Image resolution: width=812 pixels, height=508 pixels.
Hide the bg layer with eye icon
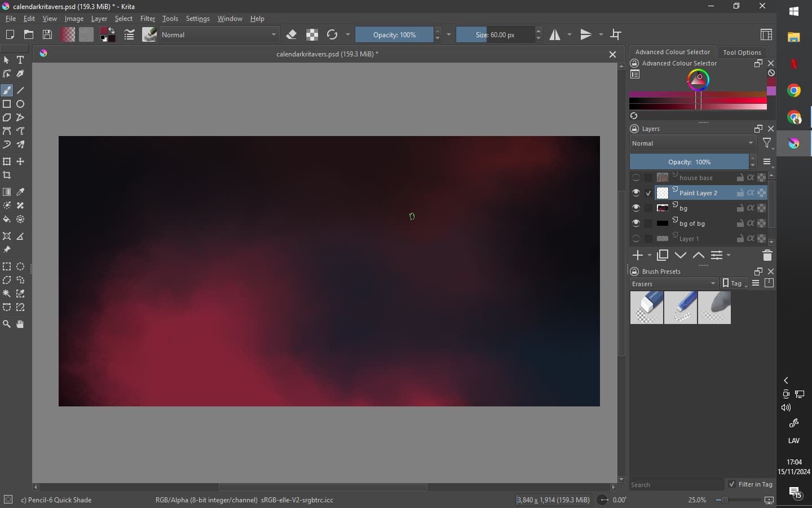coord(636,208)
